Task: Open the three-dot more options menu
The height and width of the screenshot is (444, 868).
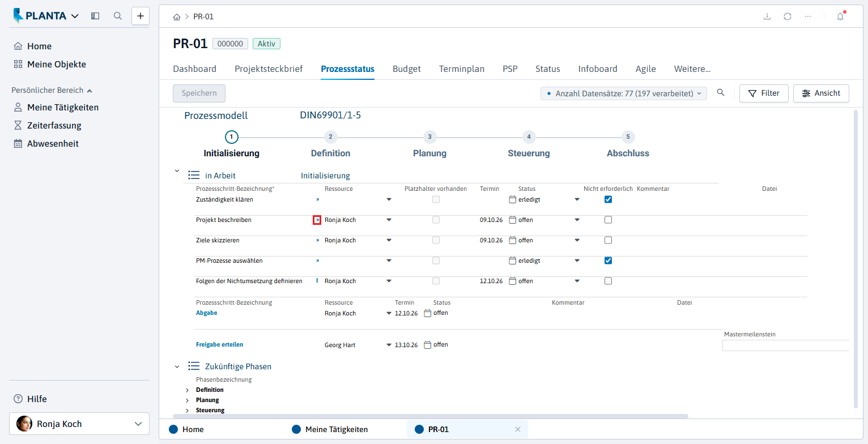Action: coord(808,16)
